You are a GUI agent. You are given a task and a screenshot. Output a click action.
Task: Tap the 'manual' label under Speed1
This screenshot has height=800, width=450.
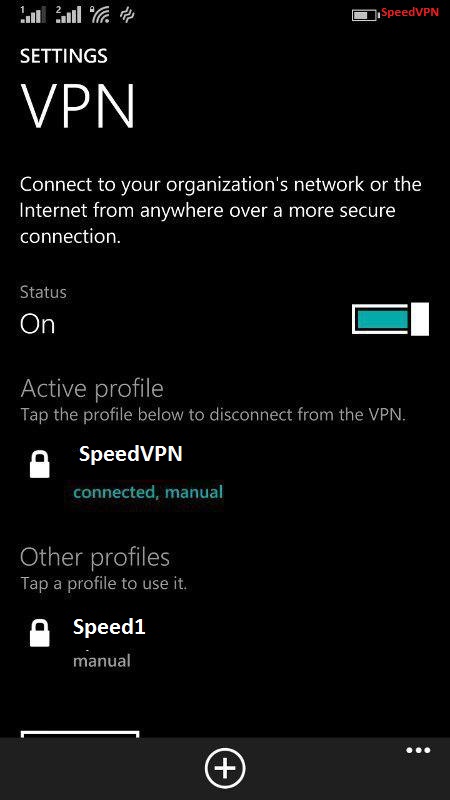[102, 661]
